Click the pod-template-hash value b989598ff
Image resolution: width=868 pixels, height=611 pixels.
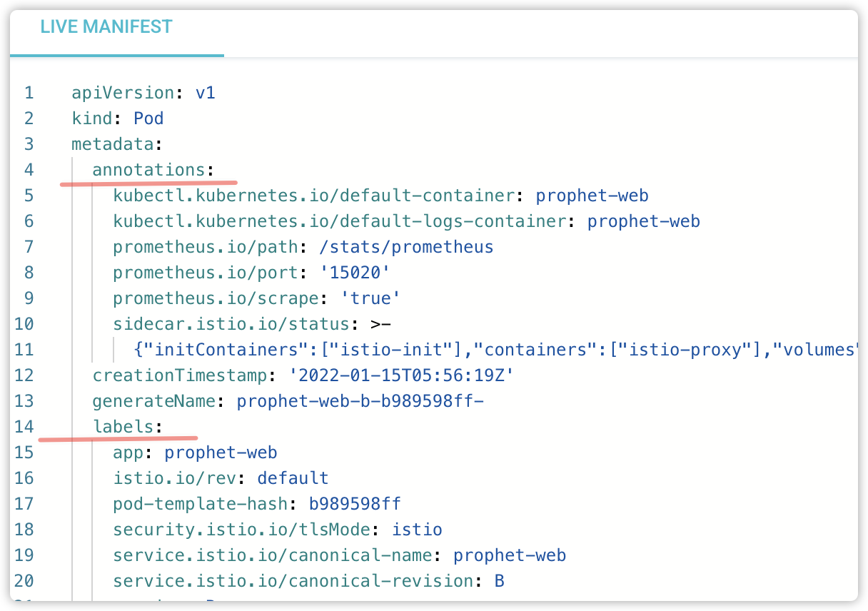click(x=355, y=504)
